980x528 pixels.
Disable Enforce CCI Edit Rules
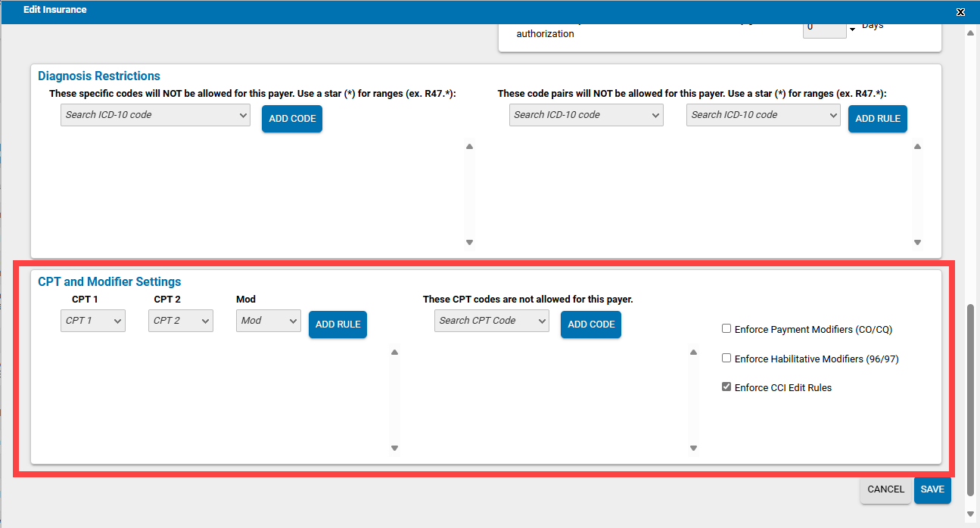pyautogui.click(x=726, y=386)
